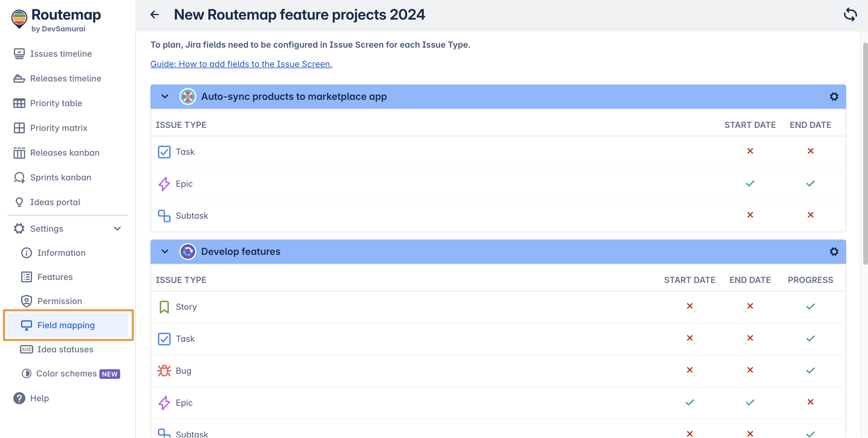Go to Priority matrix
Viewport: 868px width, 438px height.
(59, 128)
